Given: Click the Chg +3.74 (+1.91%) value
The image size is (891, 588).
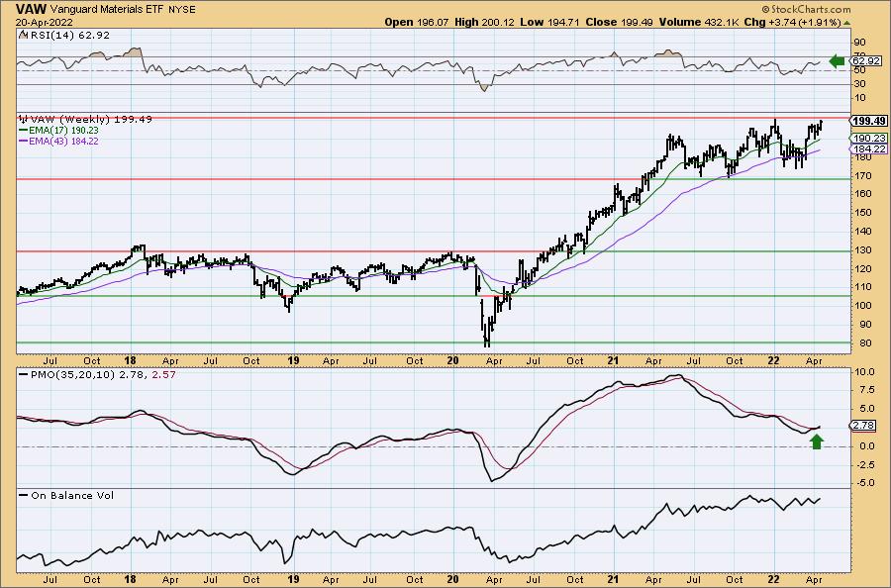Looking at the screenshot, I should point(793,22).
